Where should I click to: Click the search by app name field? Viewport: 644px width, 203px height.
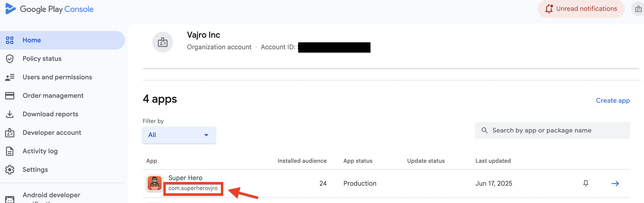(553, 130)
